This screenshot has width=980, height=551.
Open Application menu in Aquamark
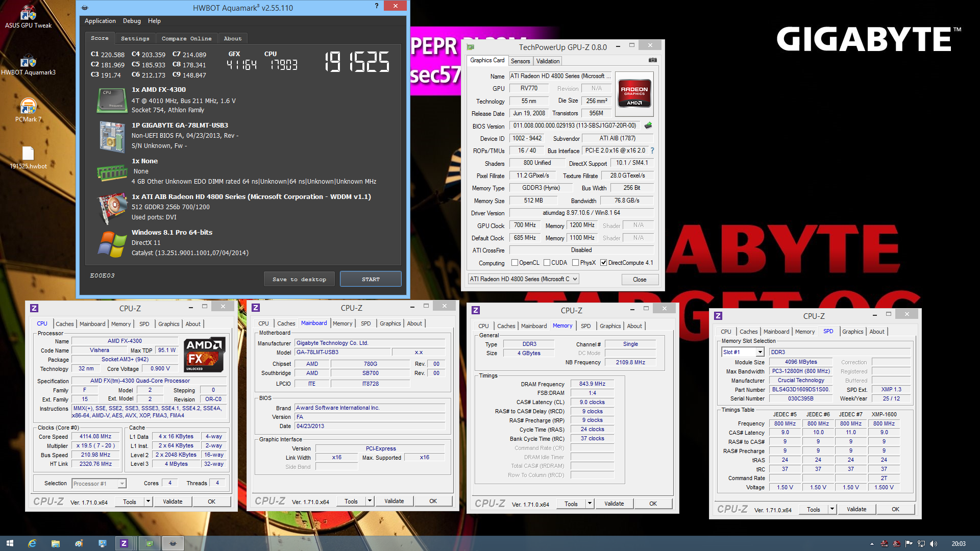tap(100, 21)
